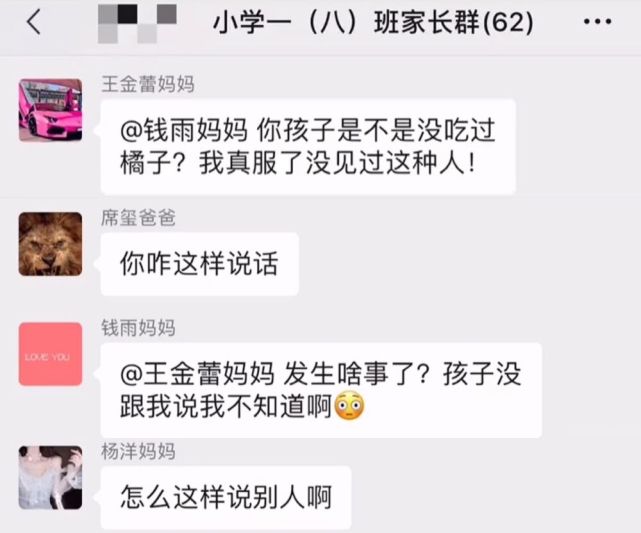
Task: Tap the sender name 席玺爸爸
Action: [138, 218]
